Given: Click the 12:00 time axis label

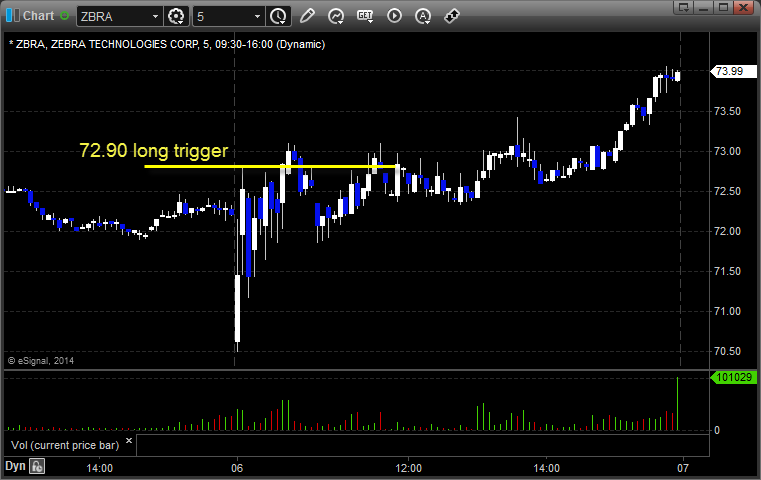Looking at the screenshot, I should [x=409, y=468].
